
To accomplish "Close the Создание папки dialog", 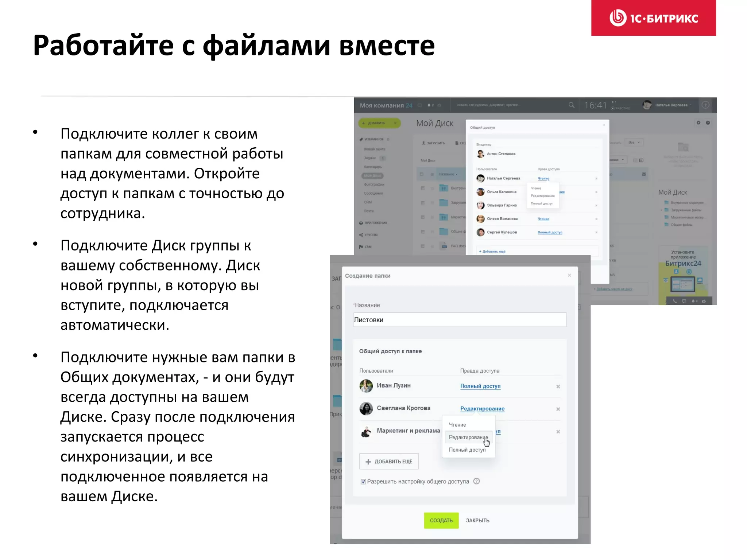I will pos(569,275).
